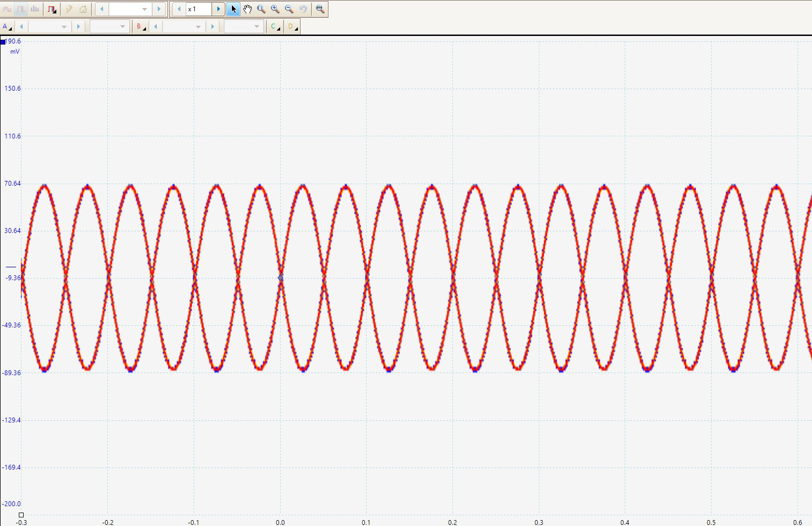
Task: Select the marquee zoom window tool
Action: (x=261, y=9)
